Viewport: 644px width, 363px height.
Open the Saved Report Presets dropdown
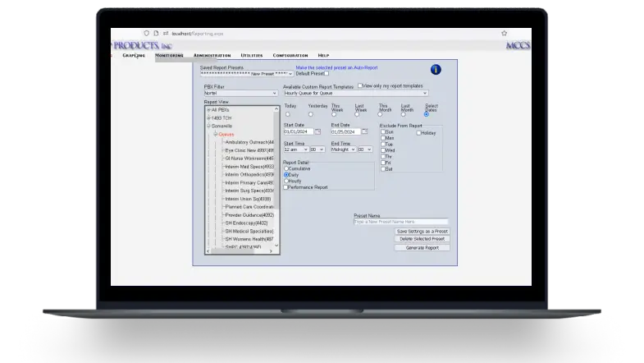246,73
